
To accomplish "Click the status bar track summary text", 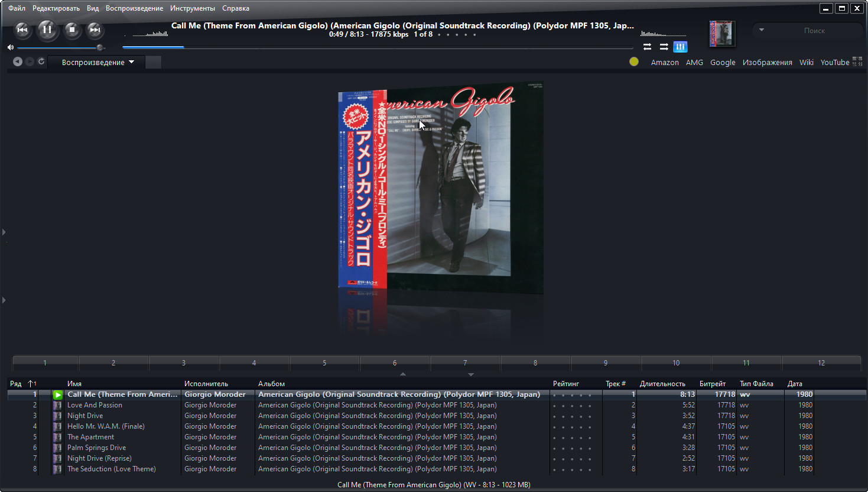I will click(x=434, y=485).
